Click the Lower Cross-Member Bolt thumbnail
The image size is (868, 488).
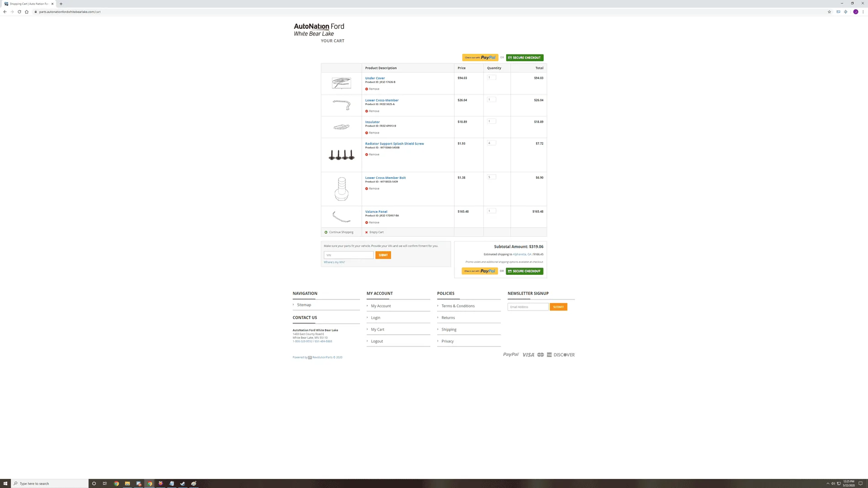(x=341, y=189)
